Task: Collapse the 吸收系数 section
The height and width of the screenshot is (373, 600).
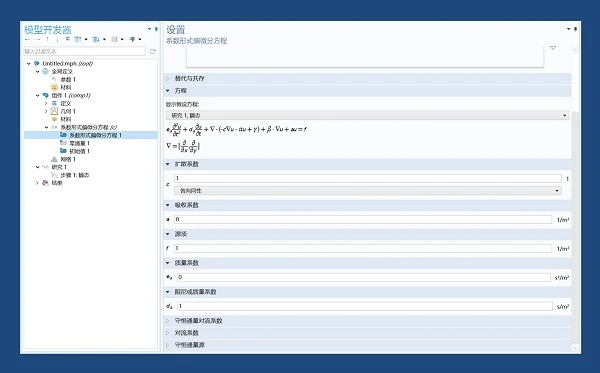Action: (x=168, y=205)
